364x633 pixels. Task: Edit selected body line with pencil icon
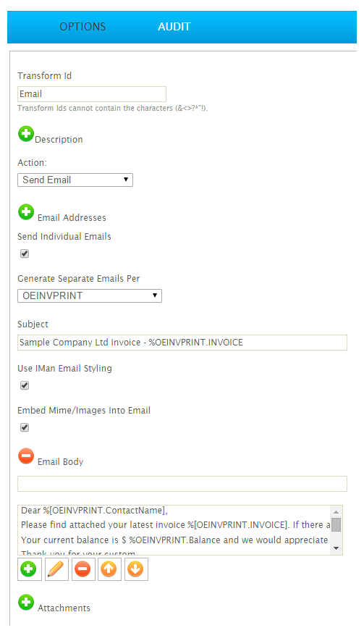coord(56,569)
